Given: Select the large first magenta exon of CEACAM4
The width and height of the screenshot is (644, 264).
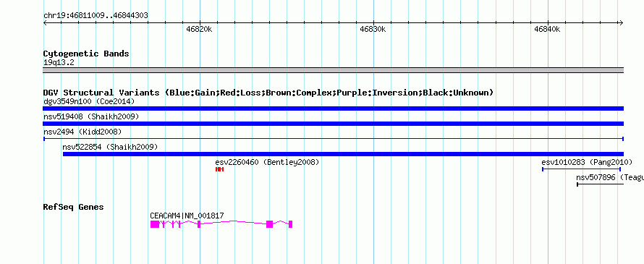Looking at the screenshot, I should pyautogui.click(x=154, y=224).
